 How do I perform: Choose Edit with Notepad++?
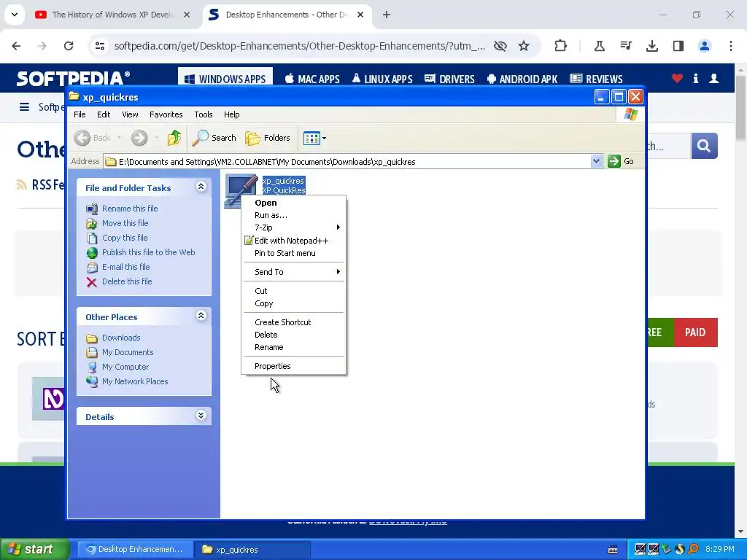click(293, 241)
